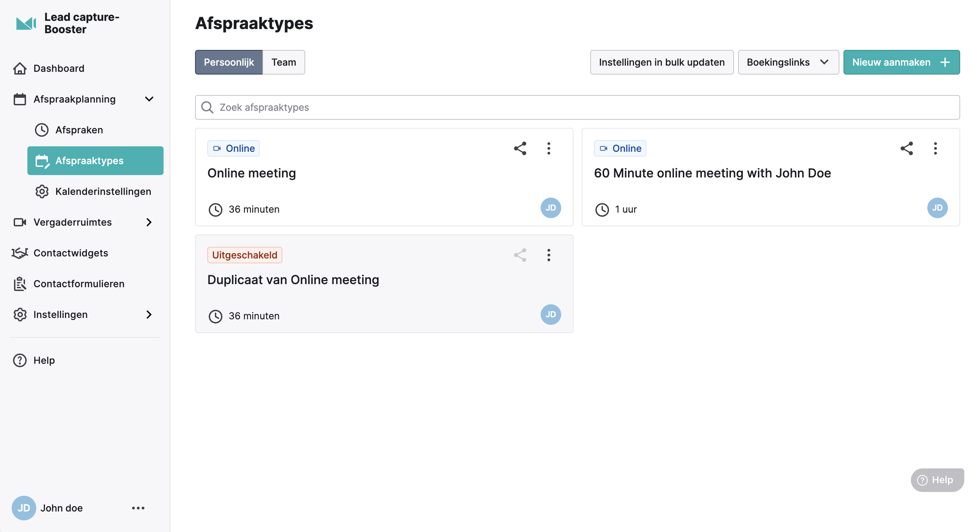
Task: Expand the Instellingen submenu chevron
Action: pos(149,315)
